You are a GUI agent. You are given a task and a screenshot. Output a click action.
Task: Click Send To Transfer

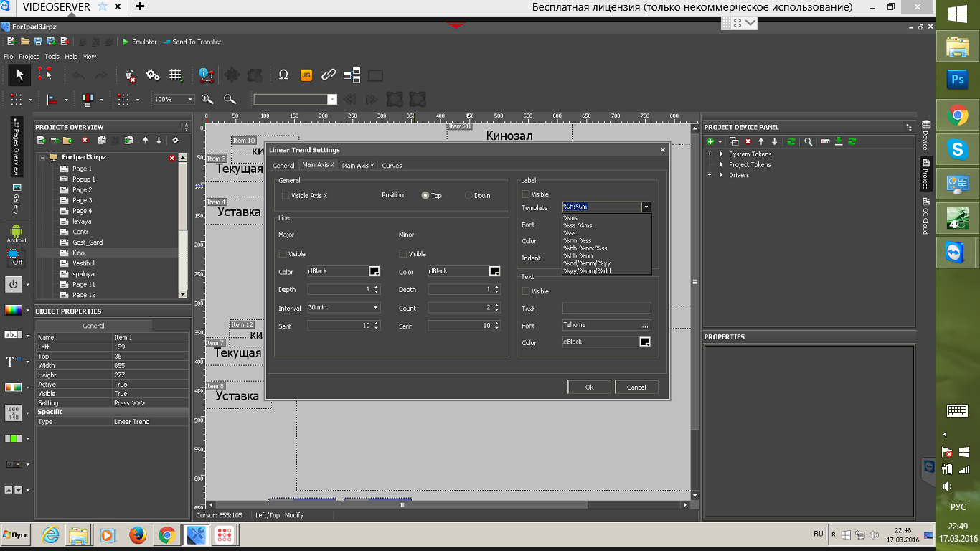point(192,42)
